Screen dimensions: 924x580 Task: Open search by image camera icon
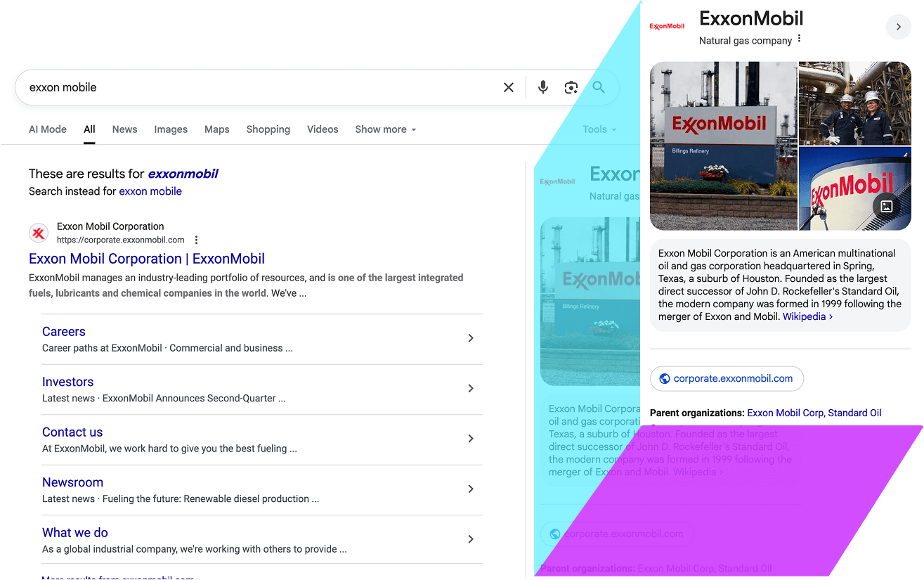click(x=571, y=87)
